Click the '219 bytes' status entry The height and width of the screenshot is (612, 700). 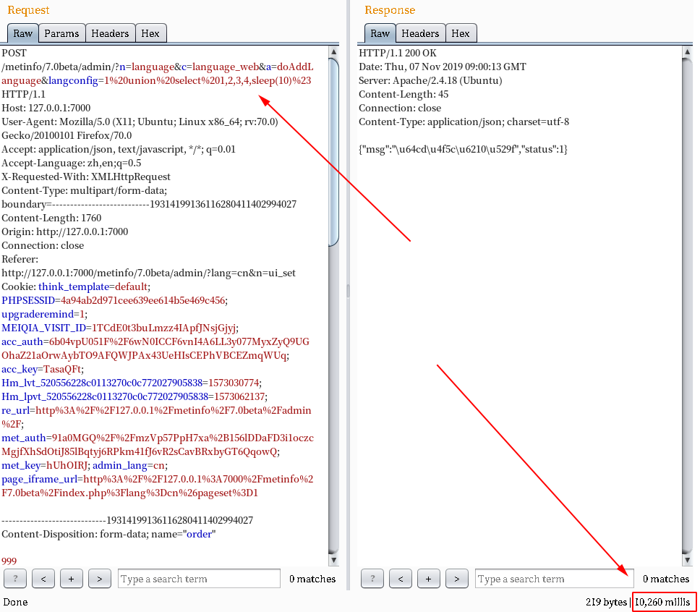pos(606,602)
